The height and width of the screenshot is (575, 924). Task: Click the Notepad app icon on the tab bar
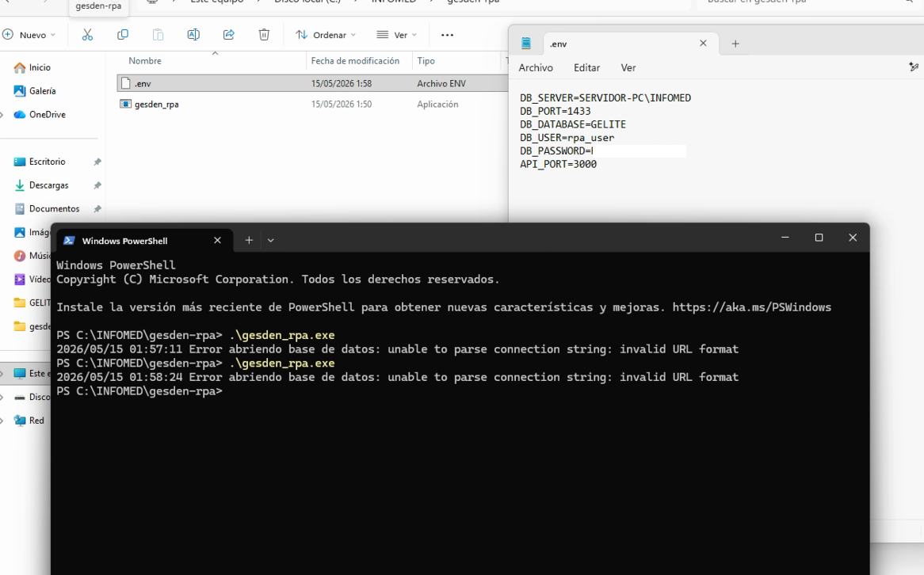(526, 43)
